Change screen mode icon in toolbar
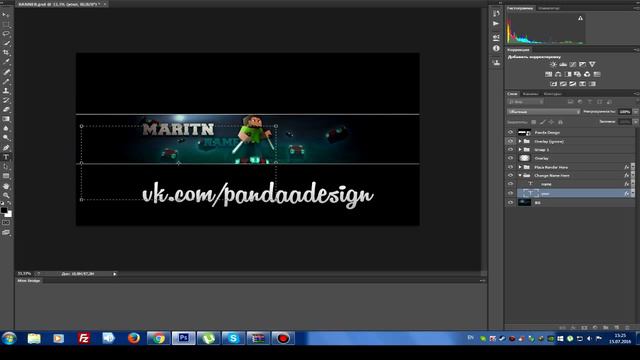The image size is (640, 360). click(x=6, y=233)
